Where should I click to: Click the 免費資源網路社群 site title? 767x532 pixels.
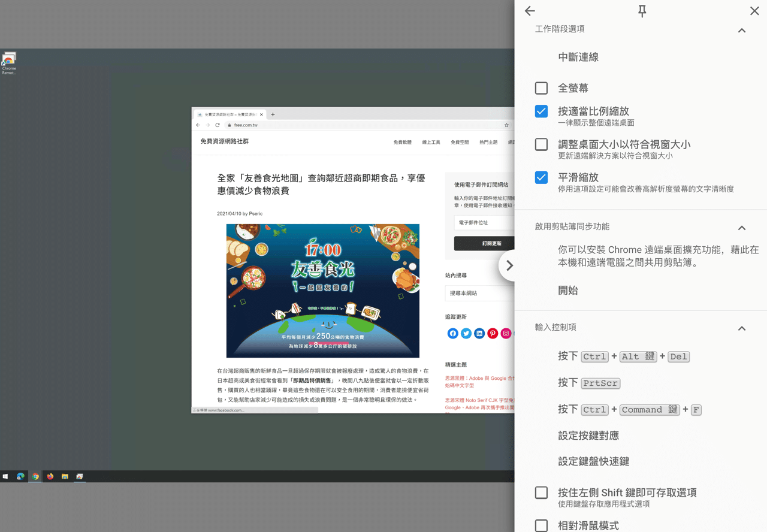pyautogui.click(x=224, y=141)
